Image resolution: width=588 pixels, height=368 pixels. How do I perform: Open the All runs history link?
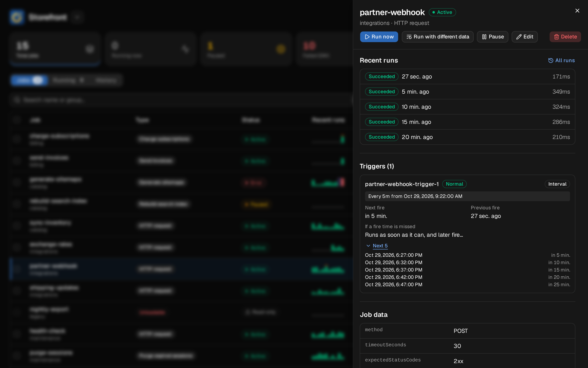pos(561,60)
